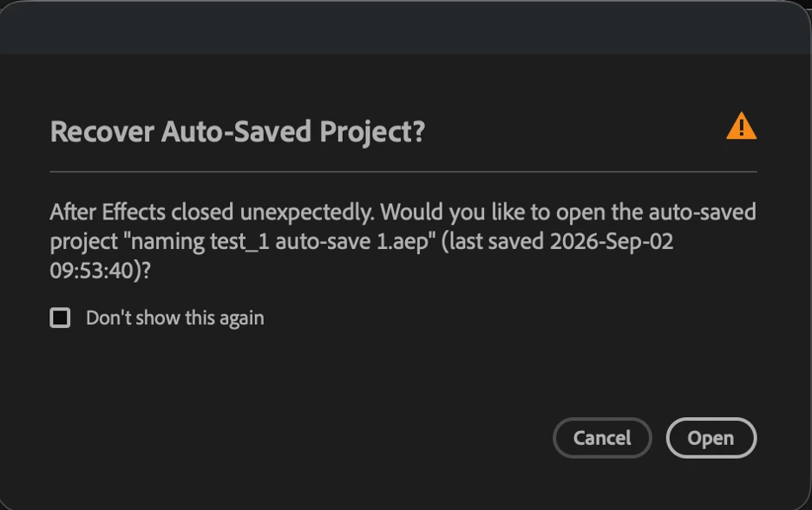This screenshot has width=812, height=510.
Task: Click the words "After Effects" in the message
Action: click(x=108, y=212)
